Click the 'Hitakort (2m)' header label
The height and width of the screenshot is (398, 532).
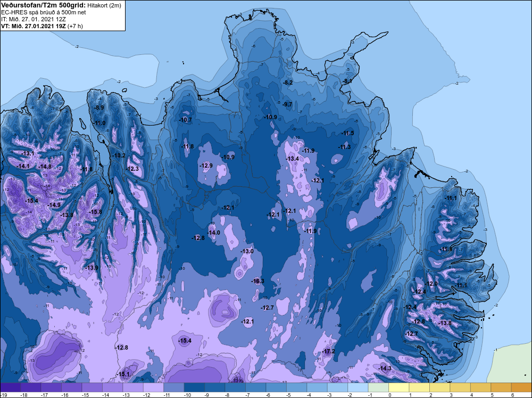(x=104, y=5)
